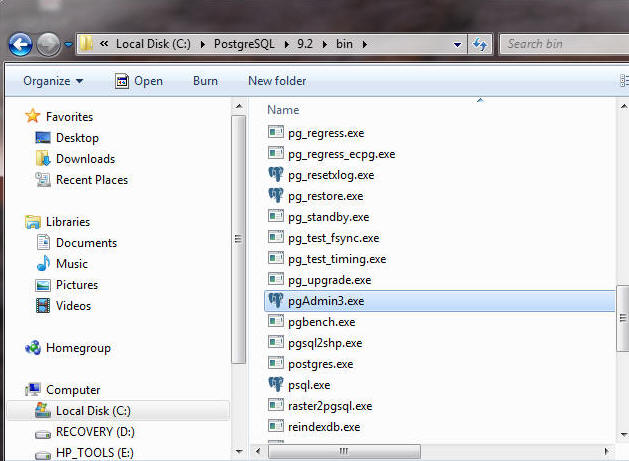The width and height of the screenshot is (629, 461).
Task: Click file list vertical scroll down arrow
Action: (623, 435)
